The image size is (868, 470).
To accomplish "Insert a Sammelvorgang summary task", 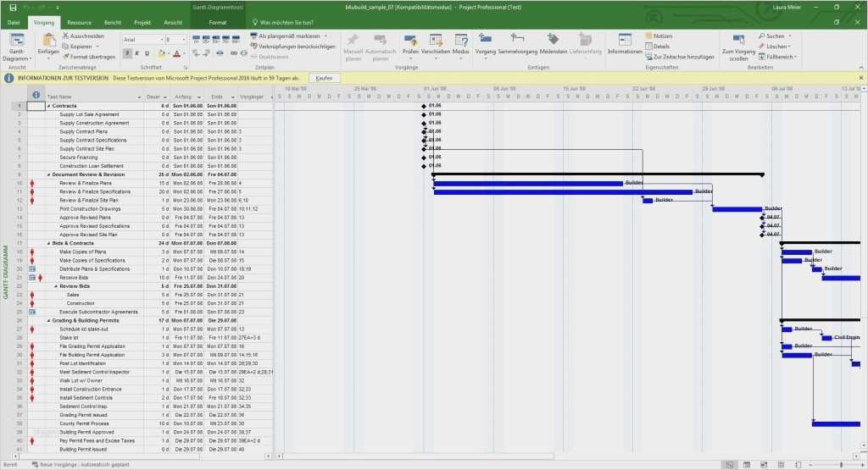I will 518,46.
